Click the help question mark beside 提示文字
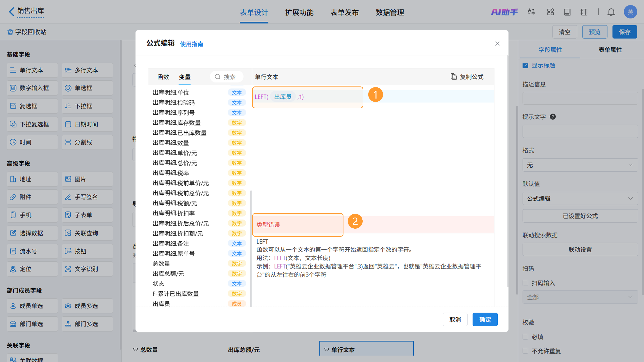The image size is (644, 362). [552, 117]
